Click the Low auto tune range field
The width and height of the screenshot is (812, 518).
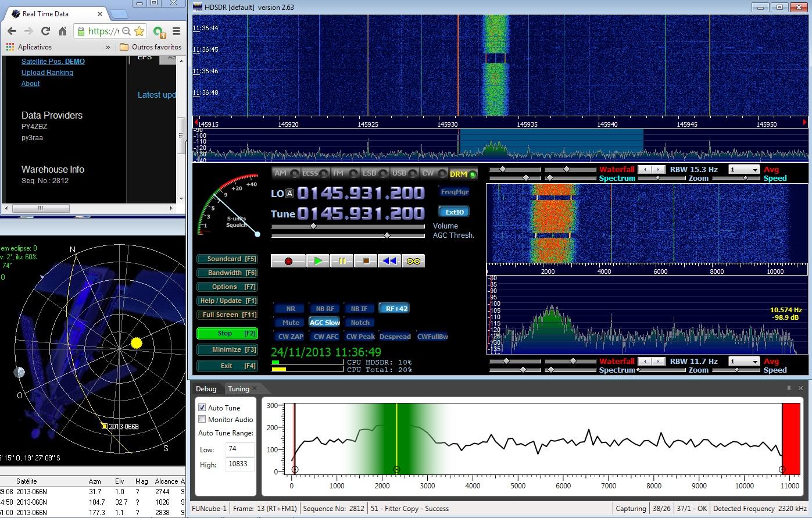point(239,449)
